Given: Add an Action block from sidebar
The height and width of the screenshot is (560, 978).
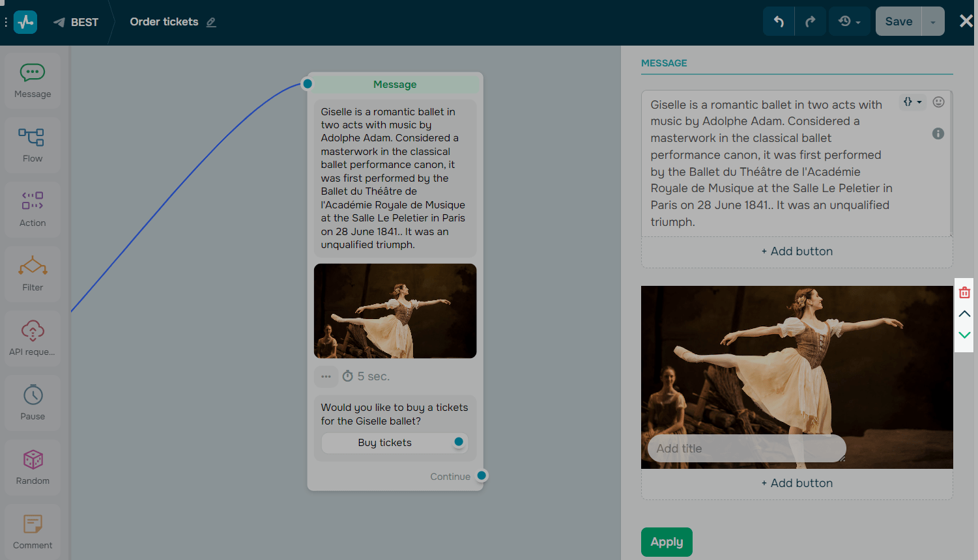Looking at the screenshot, I should (x=33, y=210).
